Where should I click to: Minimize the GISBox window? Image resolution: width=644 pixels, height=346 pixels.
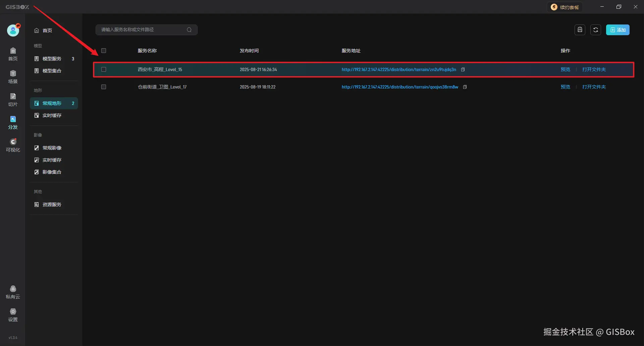[x=602, y=7]
